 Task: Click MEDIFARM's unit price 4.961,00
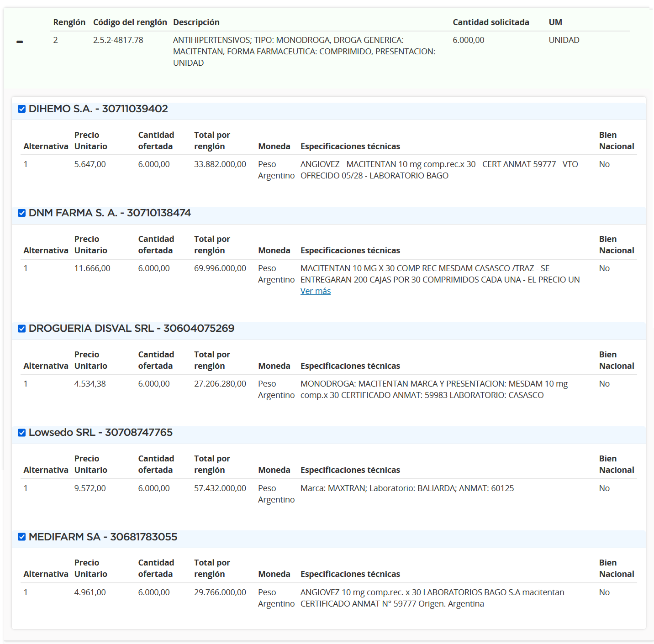90,592
